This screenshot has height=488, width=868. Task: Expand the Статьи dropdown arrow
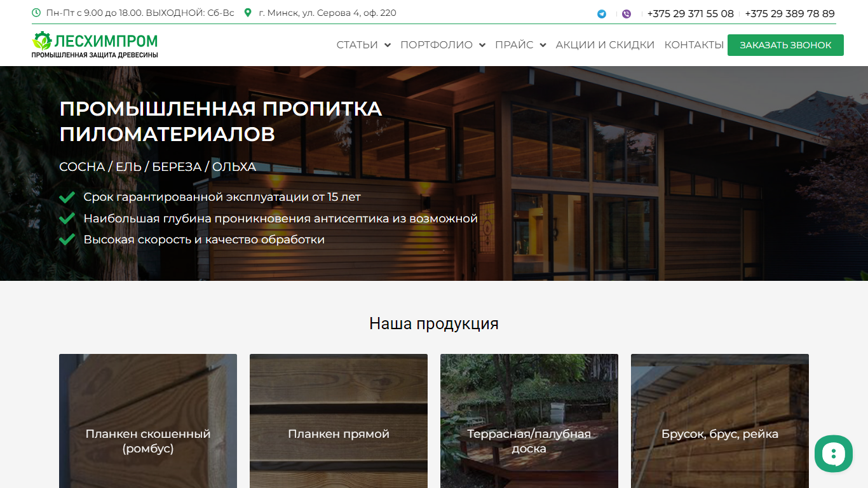point(388,45)
